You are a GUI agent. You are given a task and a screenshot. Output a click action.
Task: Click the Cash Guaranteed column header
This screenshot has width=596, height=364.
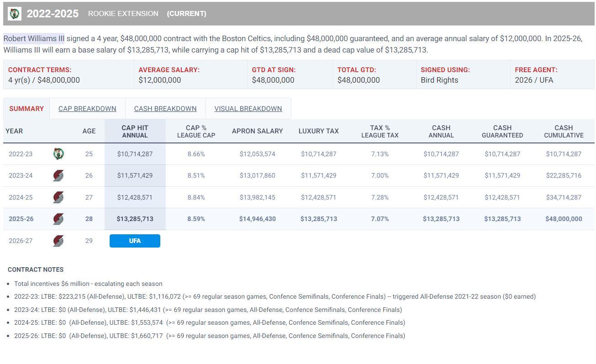point(502,132)
